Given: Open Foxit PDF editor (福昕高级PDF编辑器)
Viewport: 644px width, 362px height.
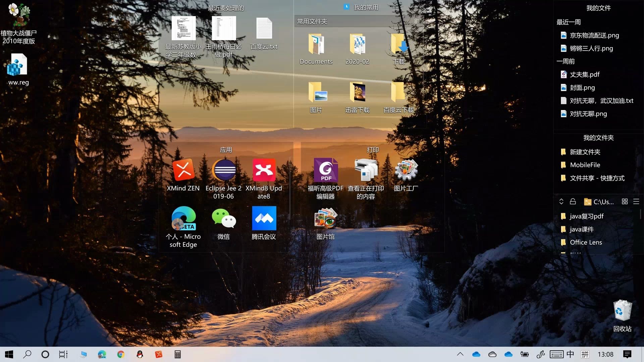Looking at the screenshot, I should 325,170.
